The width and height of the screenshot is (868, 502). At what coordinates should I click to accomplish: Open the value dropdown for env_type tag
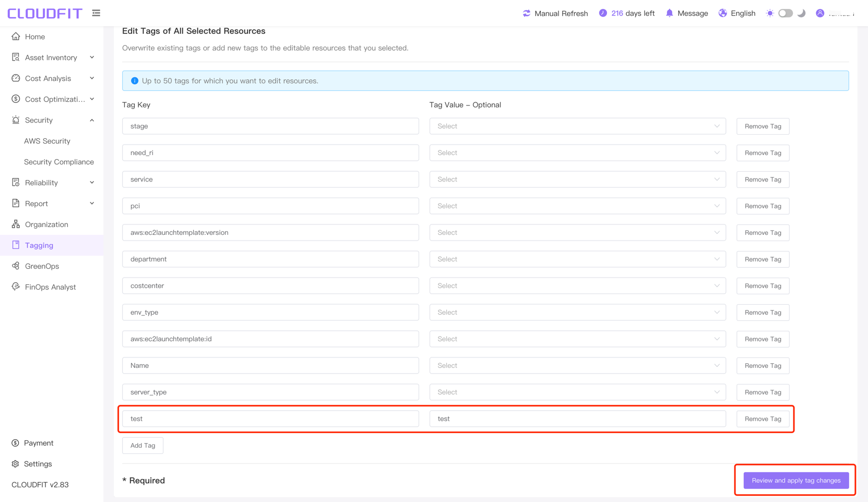coord(577,313)
